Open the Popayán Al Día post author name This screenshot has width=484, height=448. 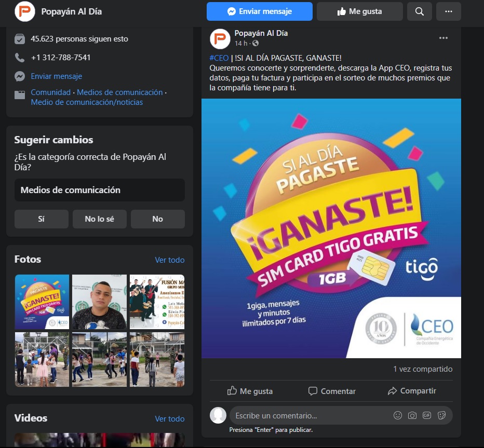coord(261,33)
